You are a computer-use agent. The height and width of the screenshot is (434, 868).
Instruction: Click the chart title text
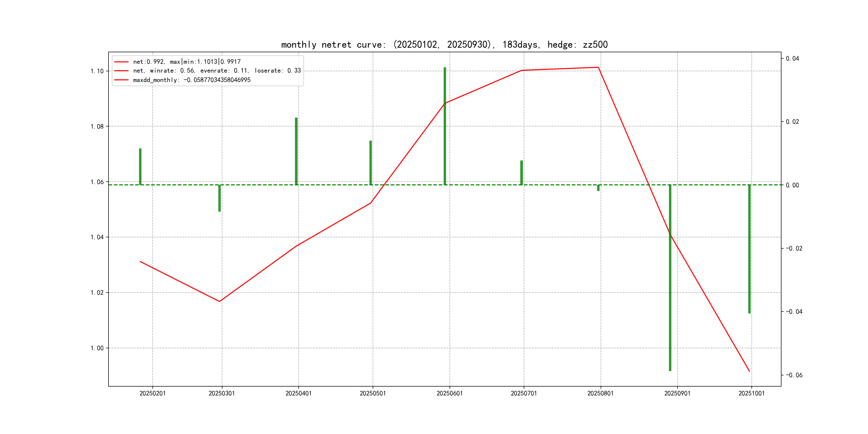pyautogui.click(x=444, y=44)
